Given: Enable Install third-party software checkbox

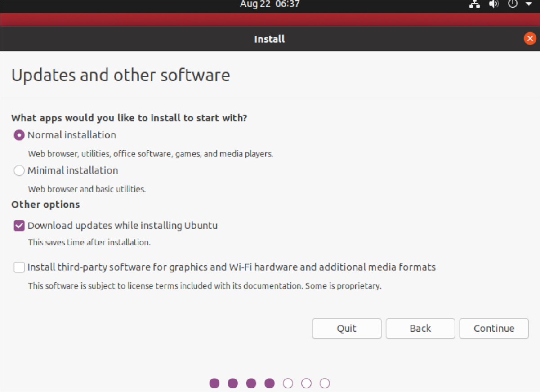Looking at the screenshot, I should click(19, 267).
